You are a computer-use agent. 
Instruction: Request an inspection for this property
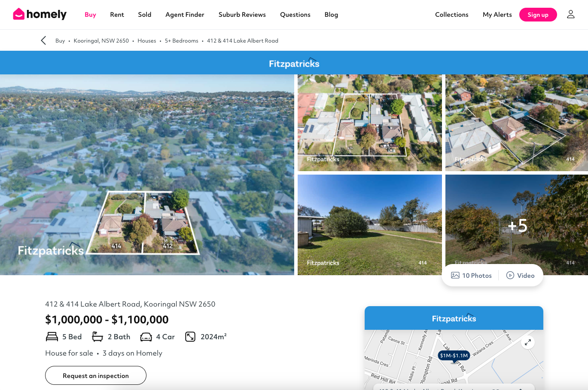(96, 375)
